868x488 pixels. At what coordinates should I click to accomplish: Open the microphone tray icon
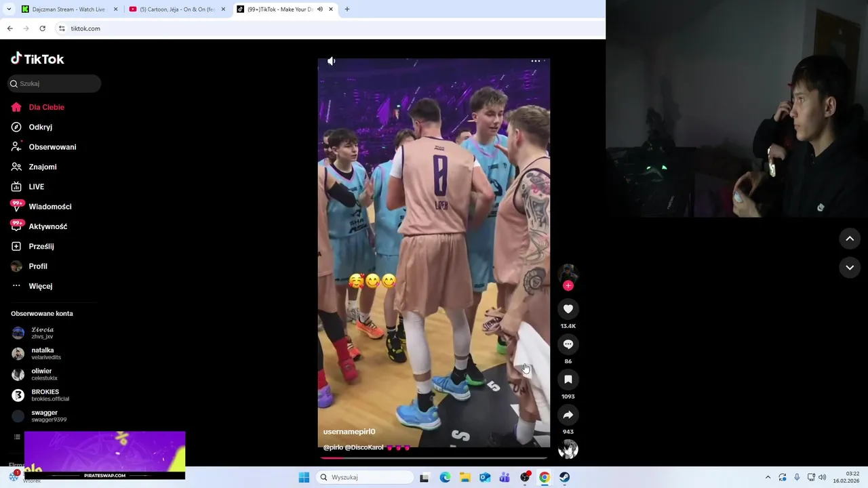797,477
